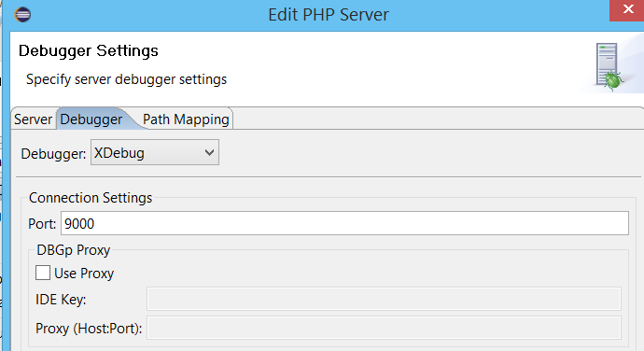
Task: Click the Use Proxy label text
Action: tap(84, 274)
